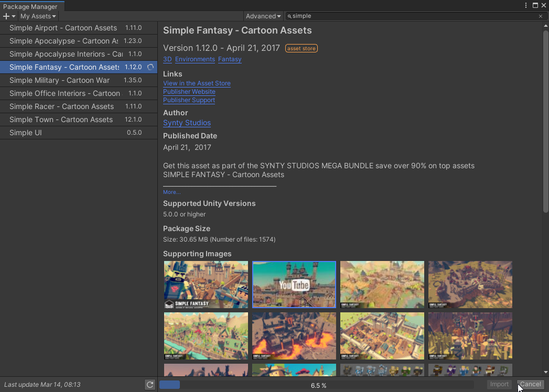Clear the search field with X icon
Viewport: 549px width, 392px height.
(541, 16)
